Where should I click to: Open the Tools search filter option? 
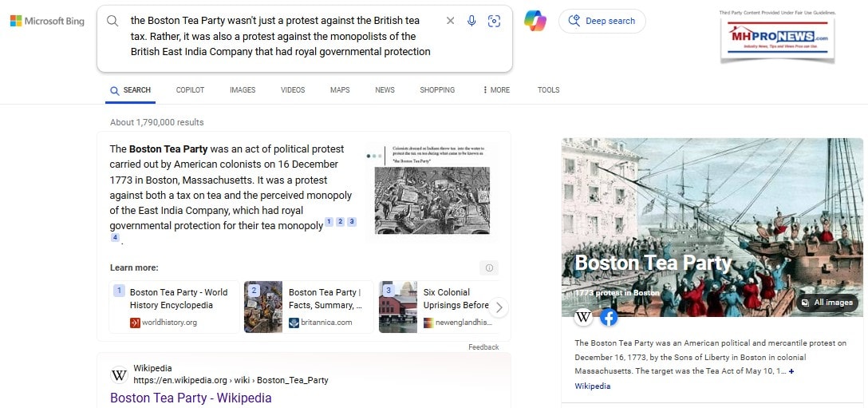click(548, 90)
